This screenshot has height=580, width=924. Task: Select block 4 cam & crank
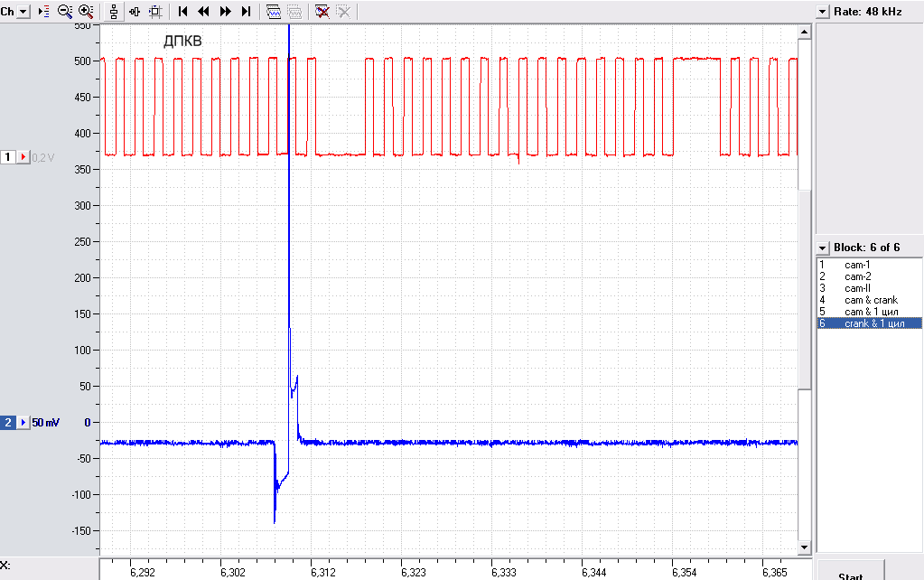point(869,300)
